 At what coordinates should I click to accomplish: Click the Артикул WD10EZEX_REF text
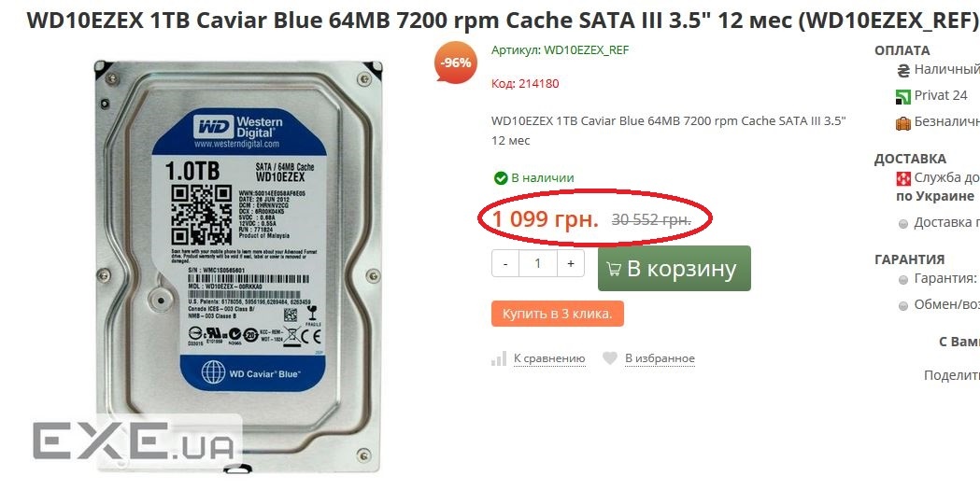click(560, 50)
